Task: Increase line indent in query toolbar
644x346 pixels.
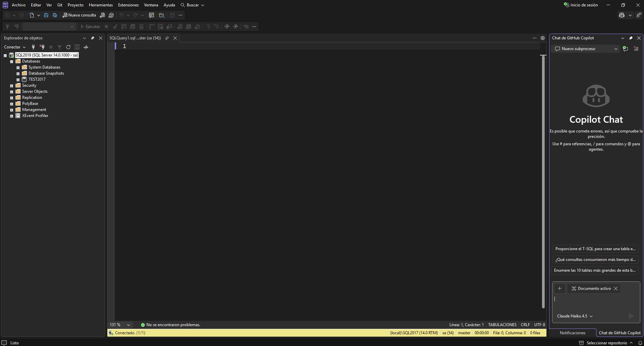Action: (236, 27)
